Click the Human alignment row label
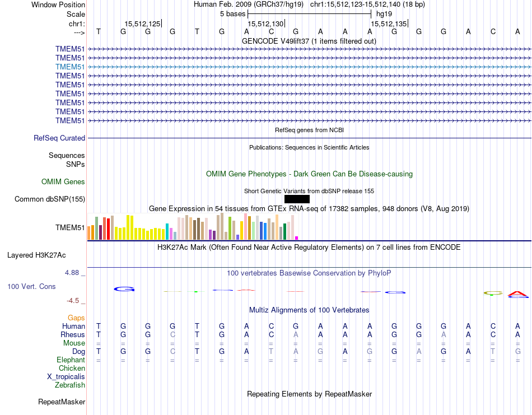The image size is (532, 415). tap(73, 327)
